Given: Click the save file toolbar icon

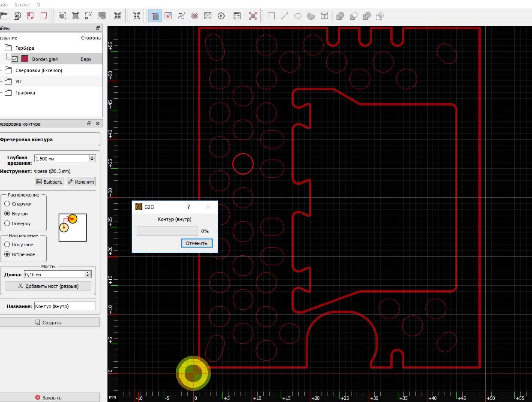Looking at the screenshot, I should 17,16.
